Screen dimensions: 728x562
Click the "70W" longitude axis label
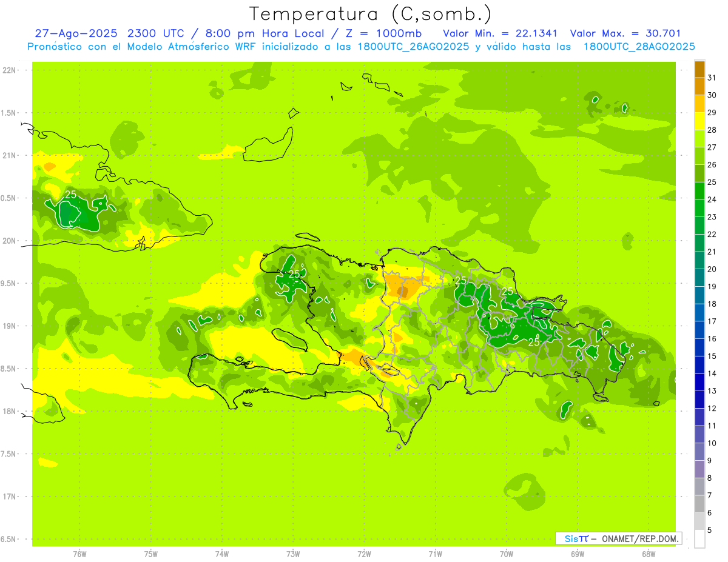[507, 554]
